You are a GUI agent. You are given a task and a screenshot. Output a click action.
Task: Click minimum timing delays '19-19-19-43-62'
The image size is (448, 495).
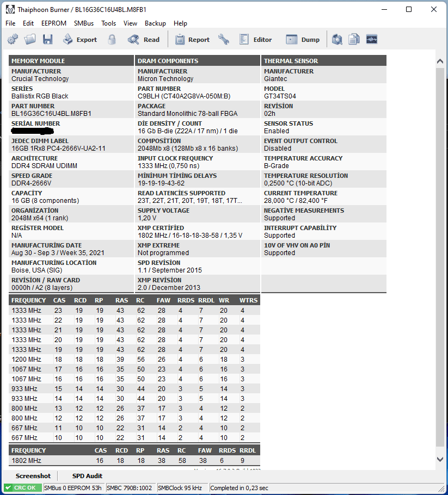pyautogui.click(x=161, y=183)
